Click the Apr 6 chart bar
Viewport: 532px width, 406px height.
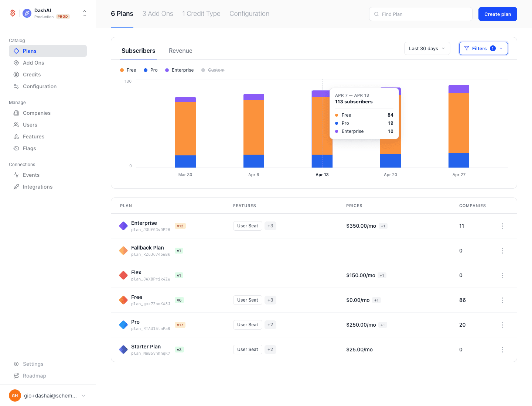click(254, 131)
